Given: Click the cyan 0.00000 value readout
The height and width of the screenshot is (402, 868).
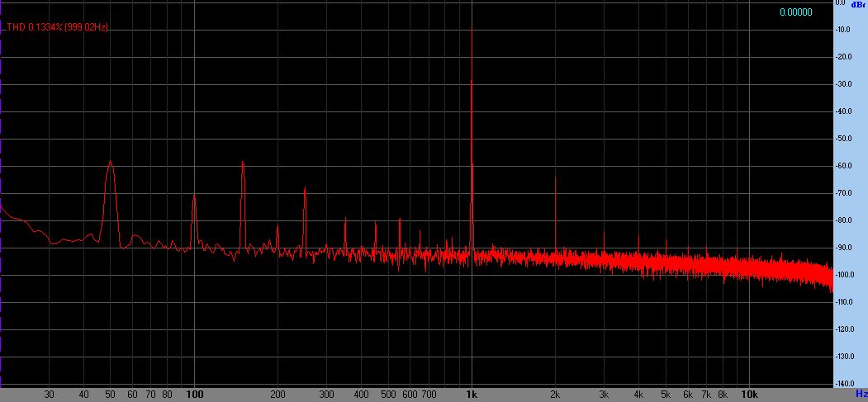Looking at the screenshot, I should pyautogui.click(x=796, y=12).
